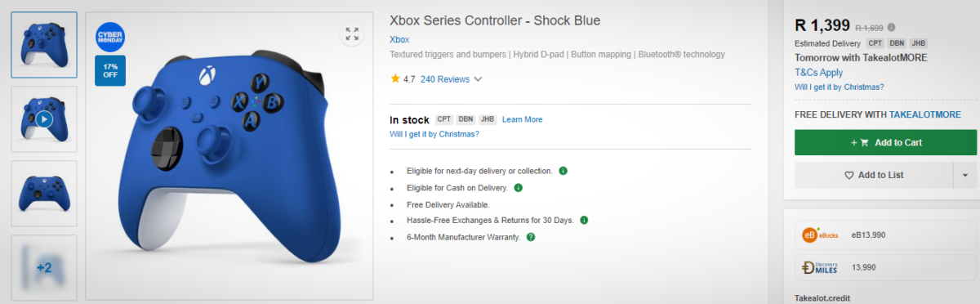980x304 pixels.
Task: Expand the 240 Reviews chevron
Action: 478,79
